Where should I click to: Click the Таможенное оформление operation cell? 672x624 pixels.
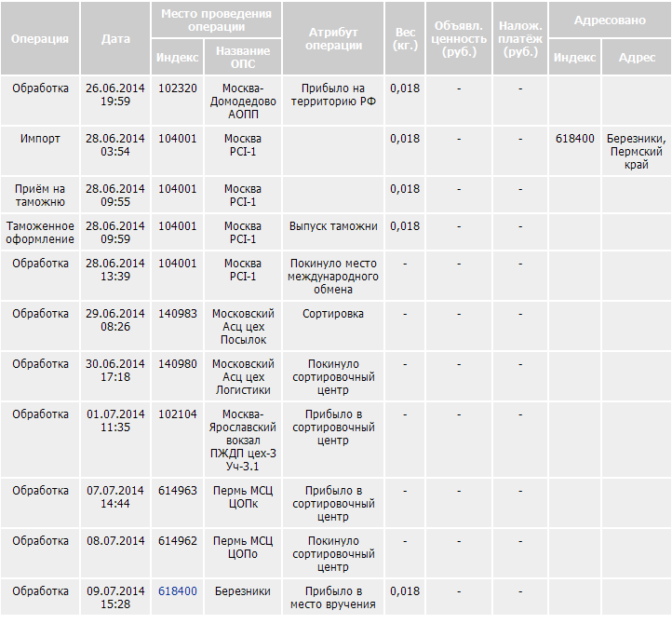[40, 232]
